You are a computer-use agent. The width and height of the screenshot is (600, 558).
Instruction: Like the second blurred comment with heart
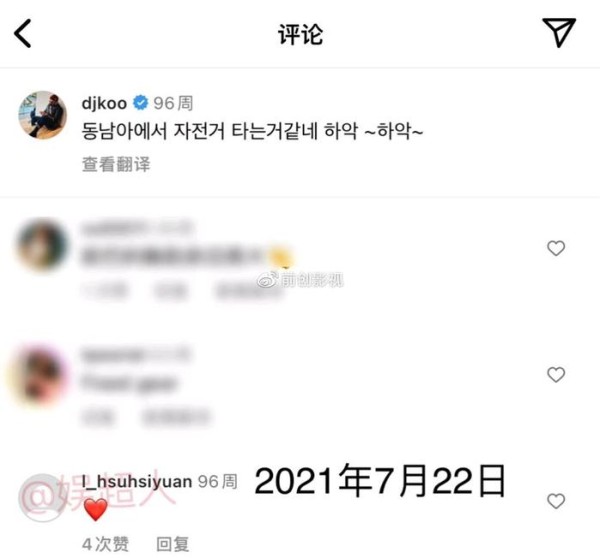556,374
